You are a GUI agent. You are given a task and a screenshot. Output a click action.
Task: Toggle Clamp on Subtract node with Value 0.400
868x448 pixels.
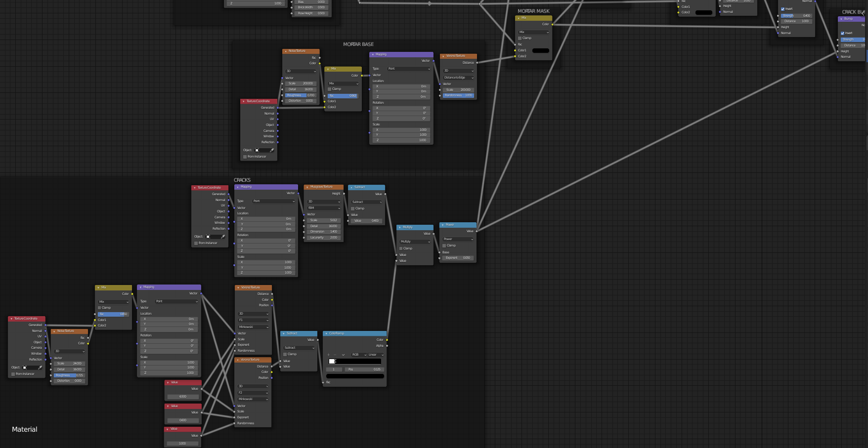353,208
